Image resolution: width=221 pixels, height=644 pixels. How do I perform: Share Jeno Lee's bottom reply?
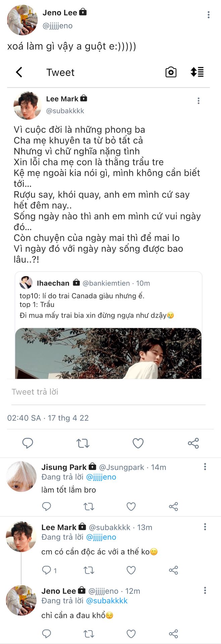coord(173,634)
